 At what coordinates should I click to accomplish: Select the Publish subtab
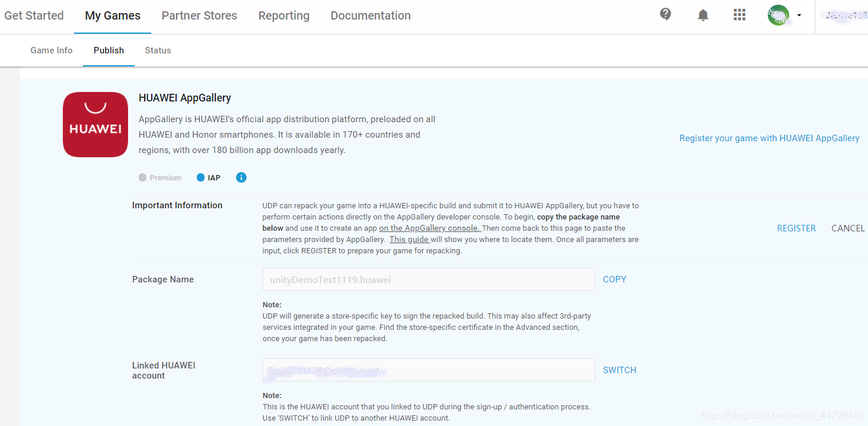[108, 50]
